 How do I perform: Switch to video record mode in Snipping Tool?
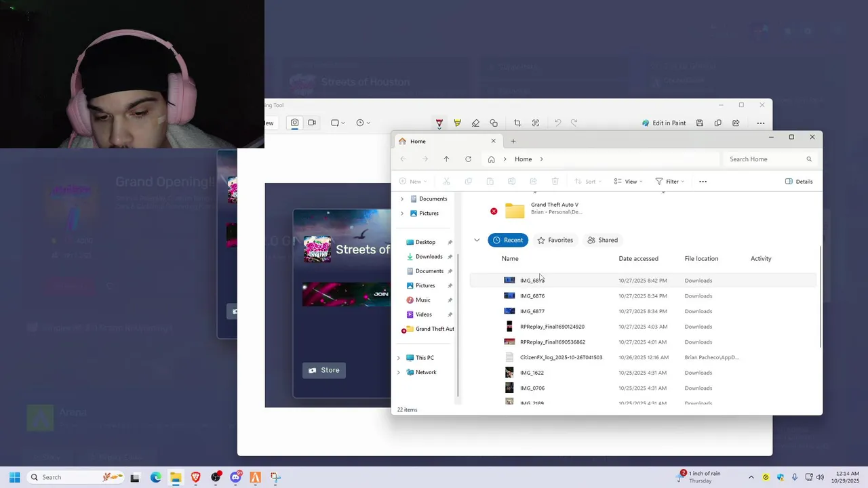[x=312, y=123]
